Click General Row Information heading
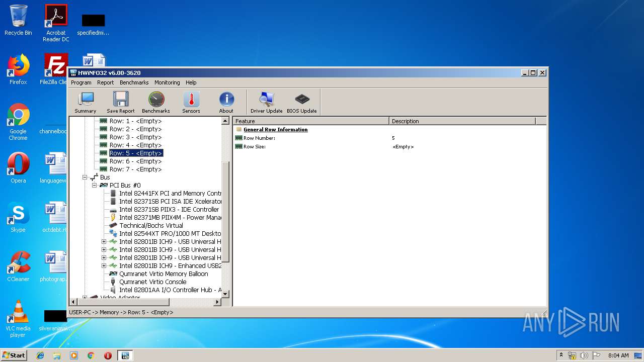Viewport: 644px width, 362px height. point(276,130)
